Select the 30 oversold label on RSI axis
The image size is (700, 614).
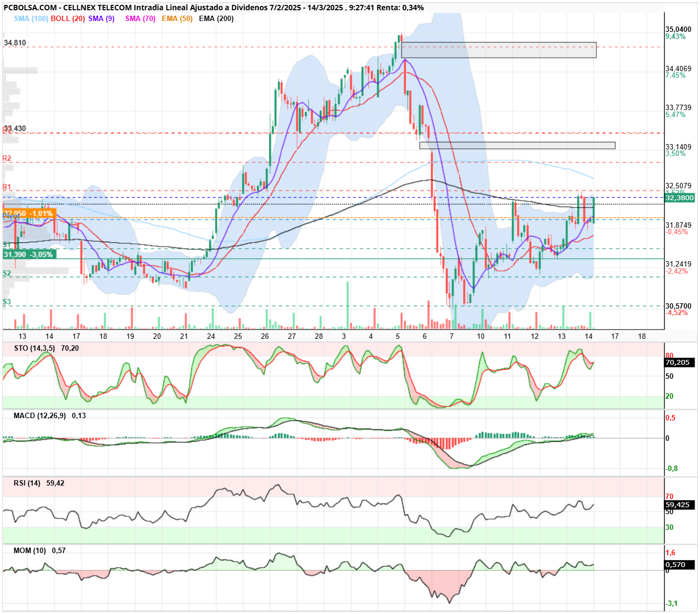coord(669,528)
